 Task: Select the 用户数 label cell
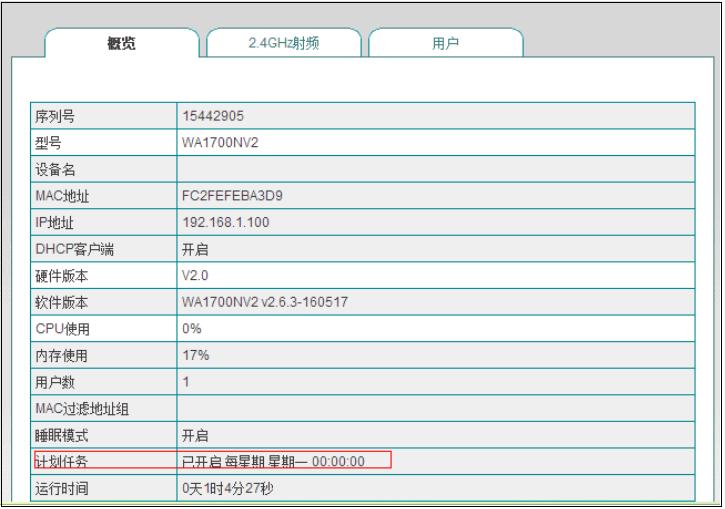point(104,382)
